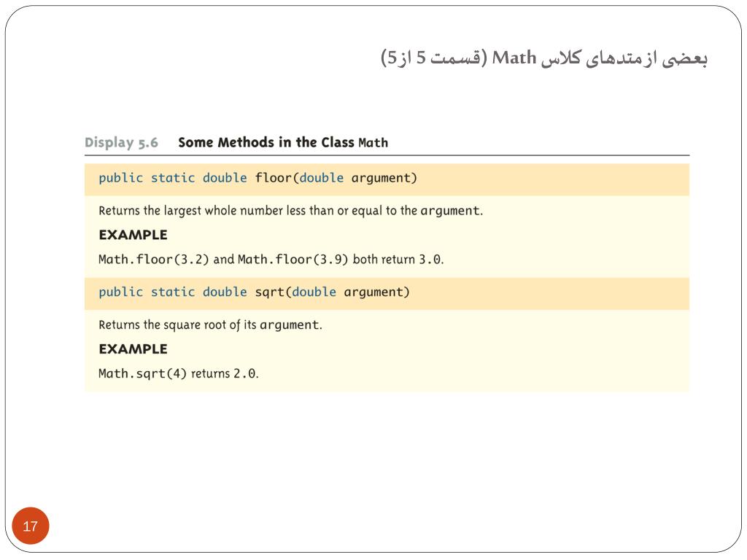
Task: Click the 'public' keyword in floor signature
Action: (x=120, y=179)
